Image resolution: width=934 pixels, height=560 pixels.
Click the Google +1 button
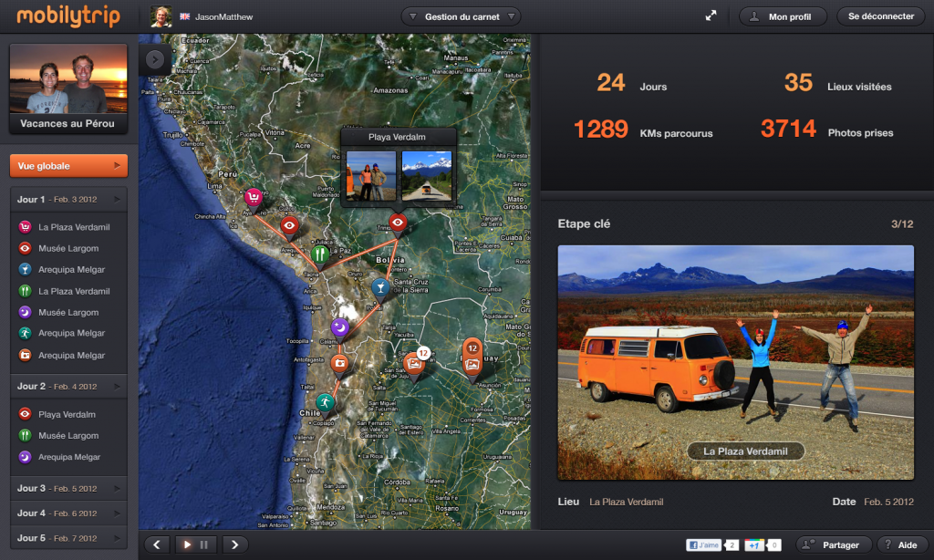click(754, 544)
